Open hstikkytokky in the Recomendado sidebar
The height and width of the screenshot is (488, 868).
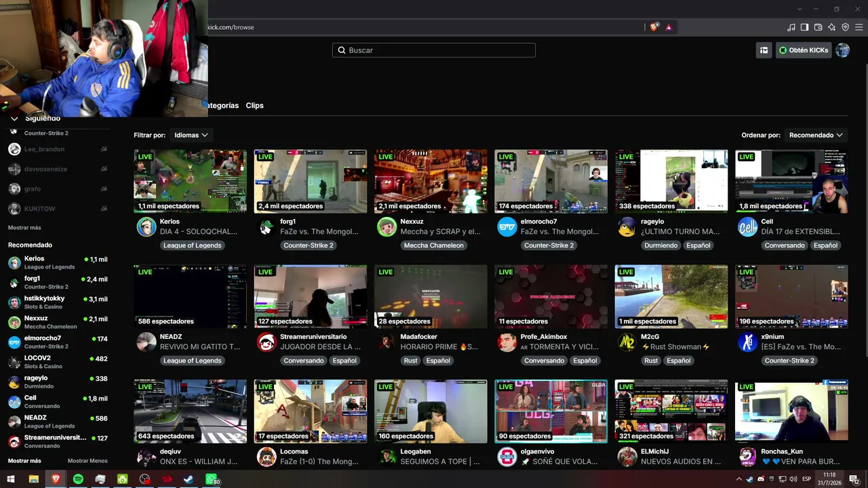point(58,302)
